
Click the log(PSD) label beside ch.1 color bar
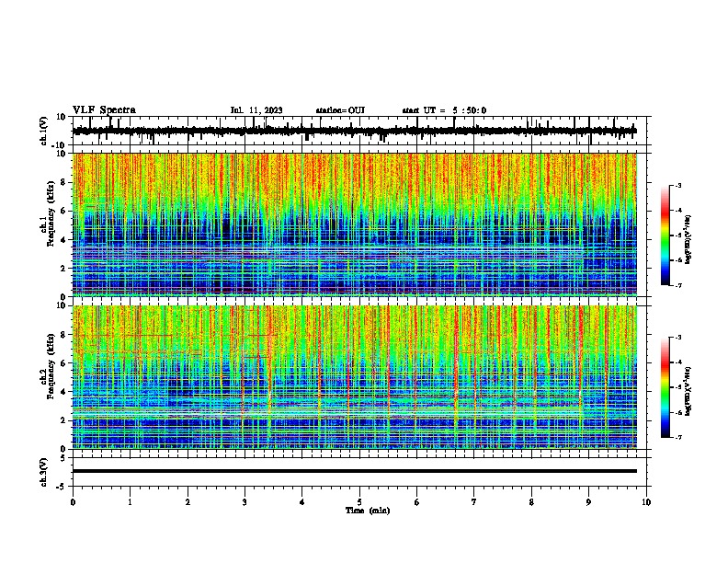[x=688, y=240]
